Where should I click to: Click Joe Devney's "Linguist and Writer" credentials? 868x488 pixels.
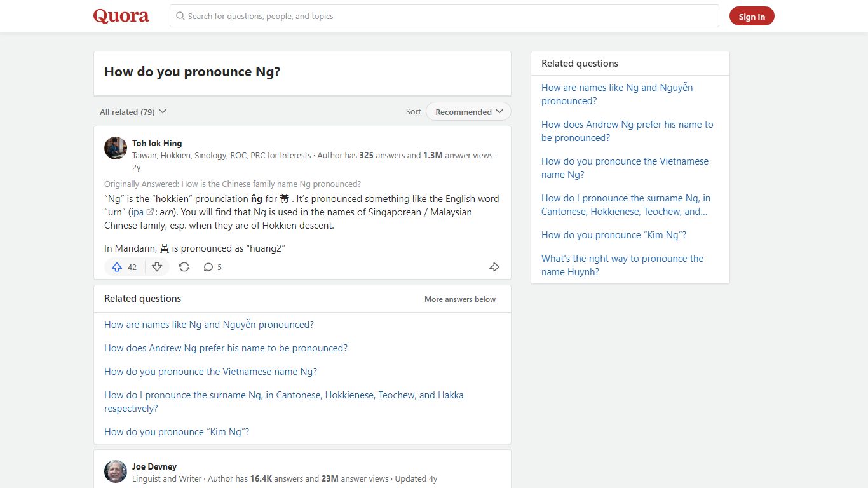pyautogui.click(x=167, y=479)
